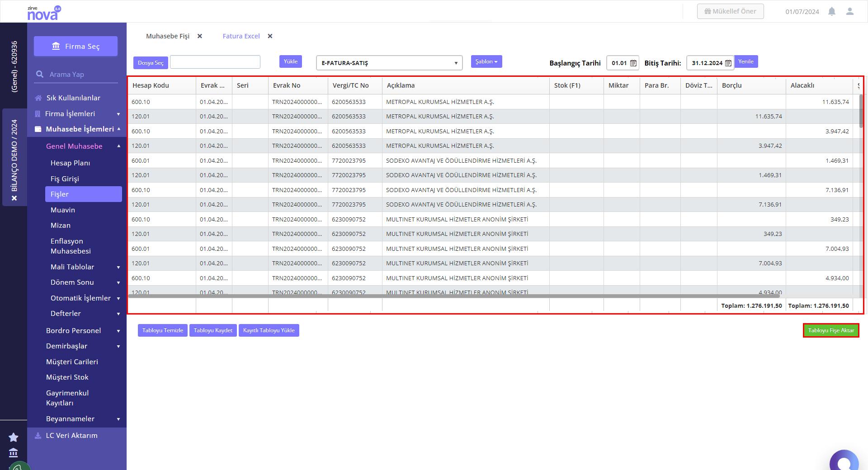The height and width of the screenshot is (470, 868).
Task: Click Tabloyu Kaydet button
Action: (x=213, y=330)
